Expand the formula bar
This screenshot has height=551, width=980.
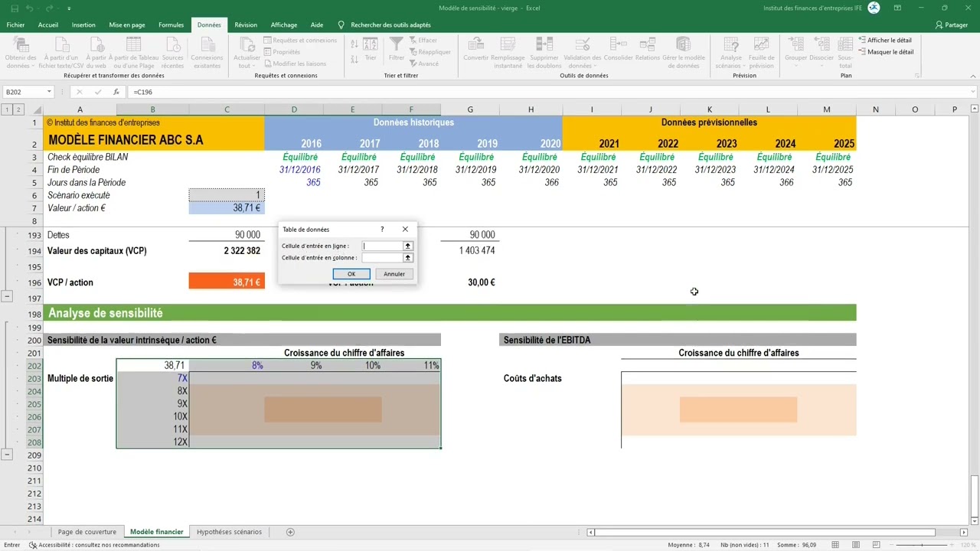973,92
